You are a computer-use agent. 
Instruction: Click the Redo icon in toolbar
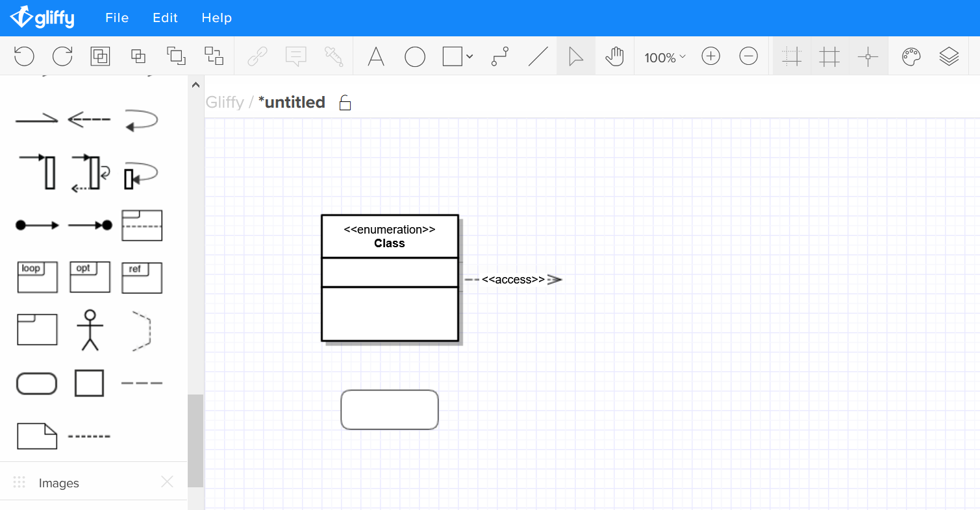[62, 56]
